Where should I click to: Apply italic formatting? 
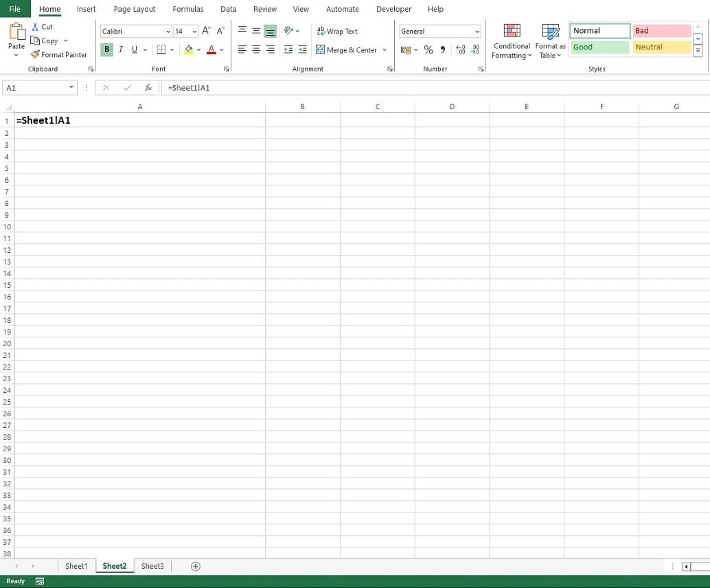(120, 49)
